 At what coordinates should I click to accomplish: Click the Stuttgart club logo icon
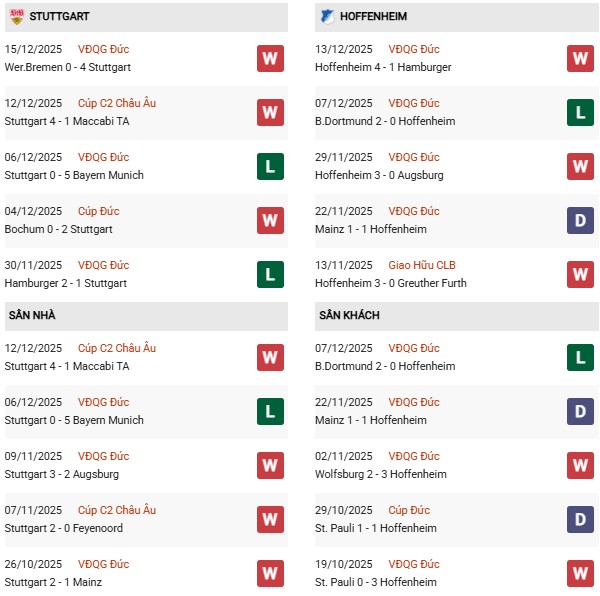coord(16,17)
